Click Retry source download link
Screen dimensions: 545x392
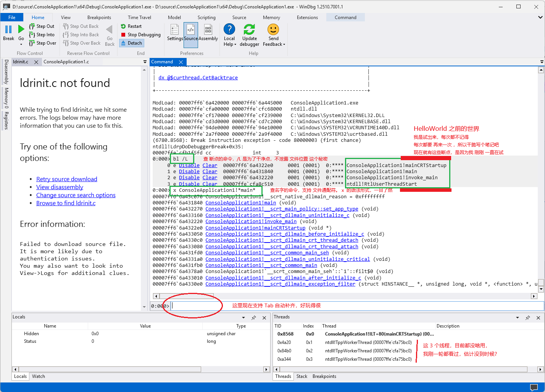tap(67, 179)
